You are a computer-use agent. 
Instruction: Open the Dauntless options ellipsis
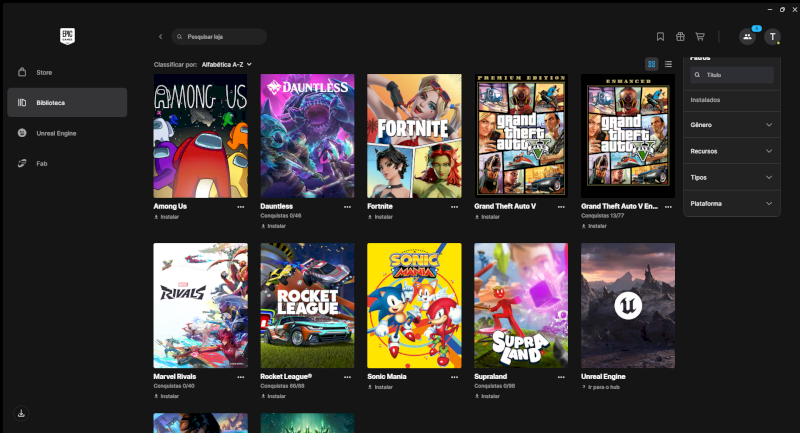(347, 207)
